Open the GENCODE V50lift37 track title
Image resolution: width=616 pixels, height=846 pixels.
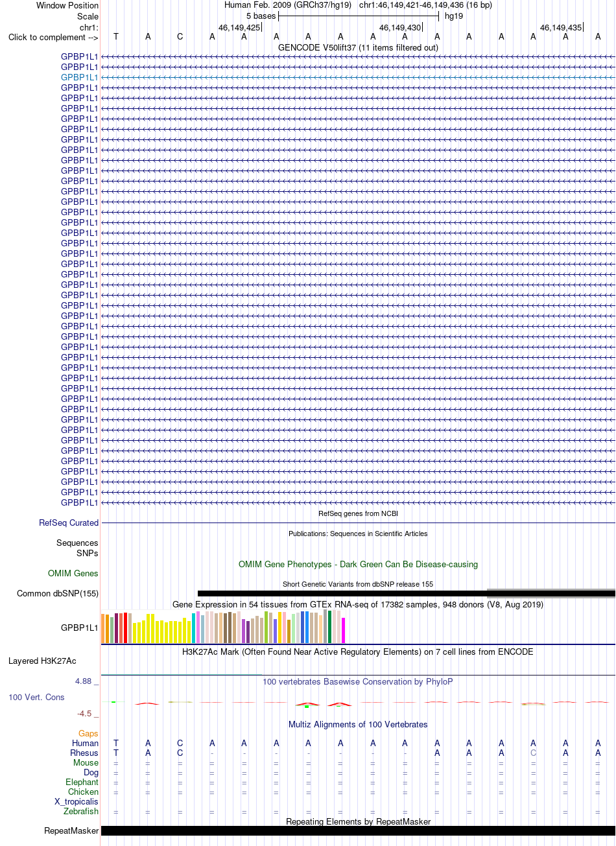tap(358, 47)
